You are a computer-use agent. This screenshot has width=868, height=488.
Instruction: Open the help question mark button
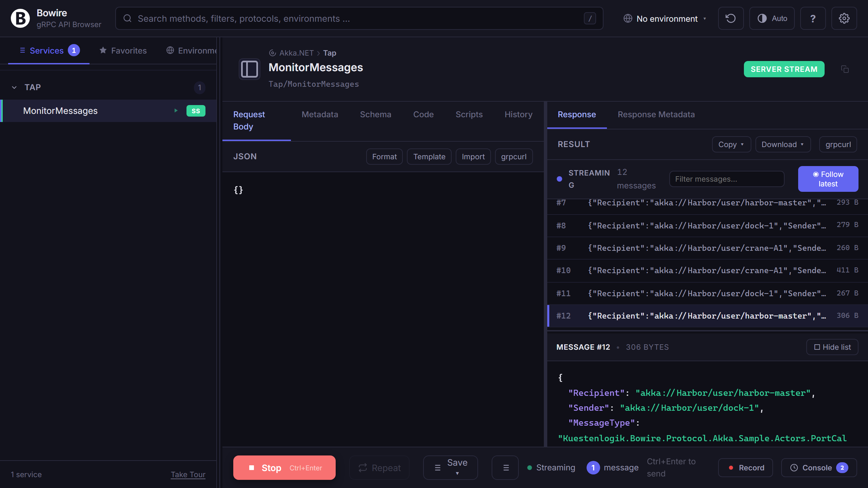click(813, 18)
